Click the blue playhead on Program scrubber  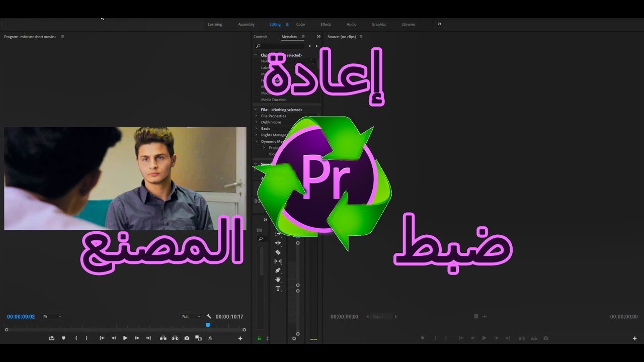pyautogui.click(x=208, y=325)
